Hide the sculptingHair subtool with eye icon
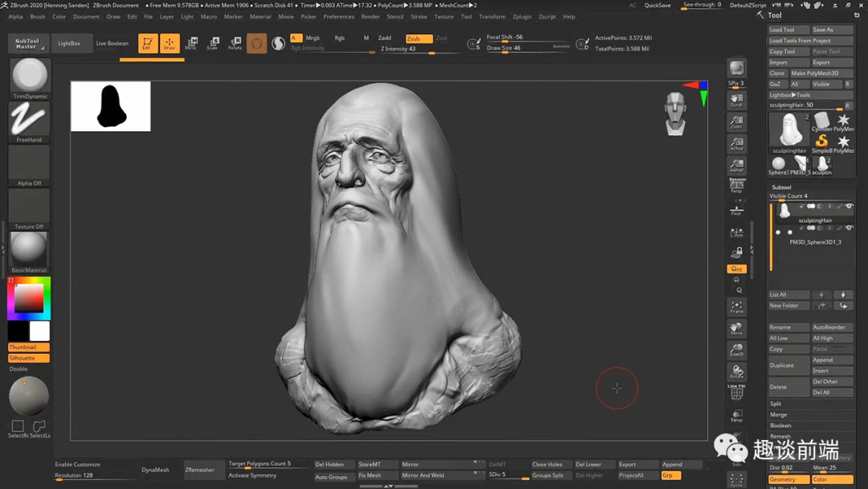Image resolution: width=868 pixels, height=489 pixels. [x=849, y=207]
